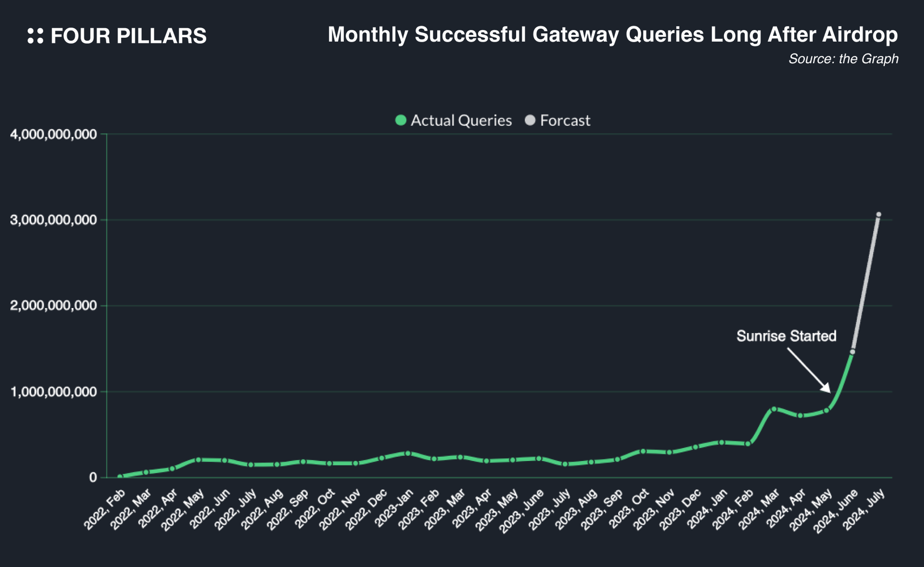
Task: Toggle the Forcast legend entry
Action: (565, 121)
